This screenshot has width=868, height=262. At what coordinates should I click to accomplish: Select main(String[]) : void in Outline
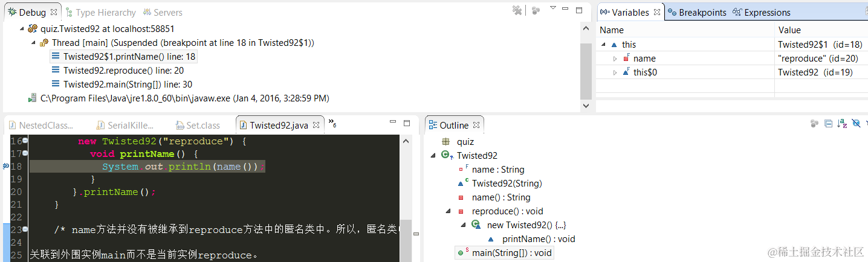[505, 253]
